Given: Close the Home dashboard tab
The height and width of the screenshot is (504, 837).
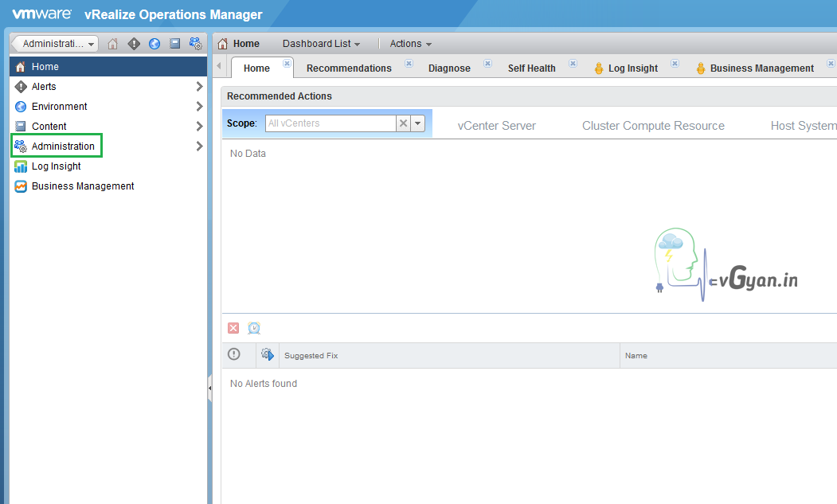Looking at the screenshot, I should click(287, 63).
